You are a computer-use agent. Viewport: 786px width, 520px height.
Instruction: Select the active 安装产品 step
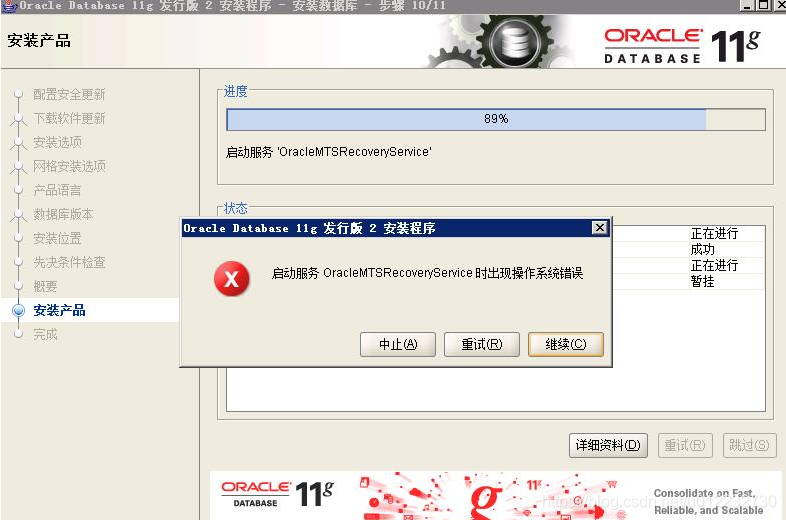coord(59,310)
